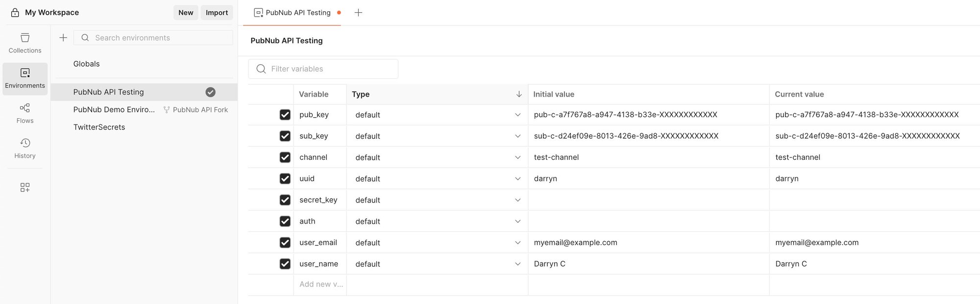The image size is (980, 304).
Task: Click the New button
Action: pyautogui.click(x=186, y=13)
